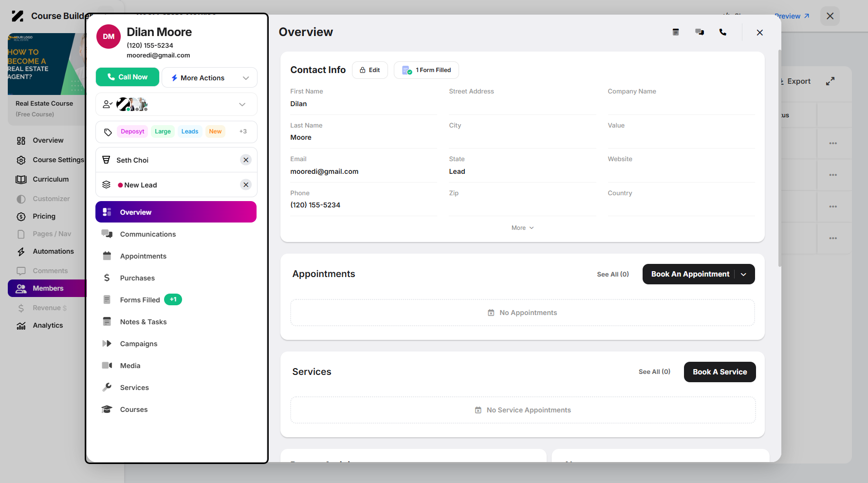Click the DM avatar circle
The height and width of the screenshot is (483, 868).
pos(109,37)
